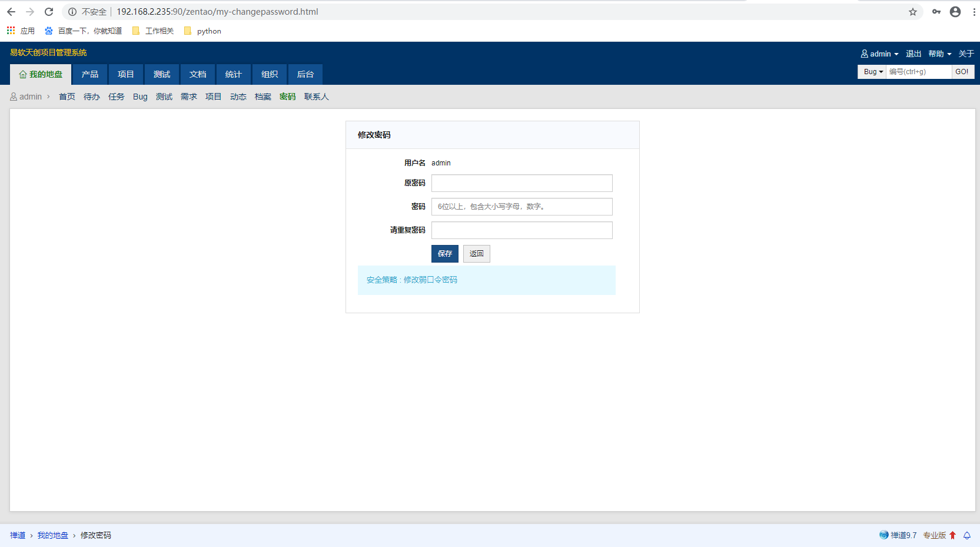This screenshot has width=980, height=547.
Task: Open the python bookmark folder
Action: coord(202,31)
